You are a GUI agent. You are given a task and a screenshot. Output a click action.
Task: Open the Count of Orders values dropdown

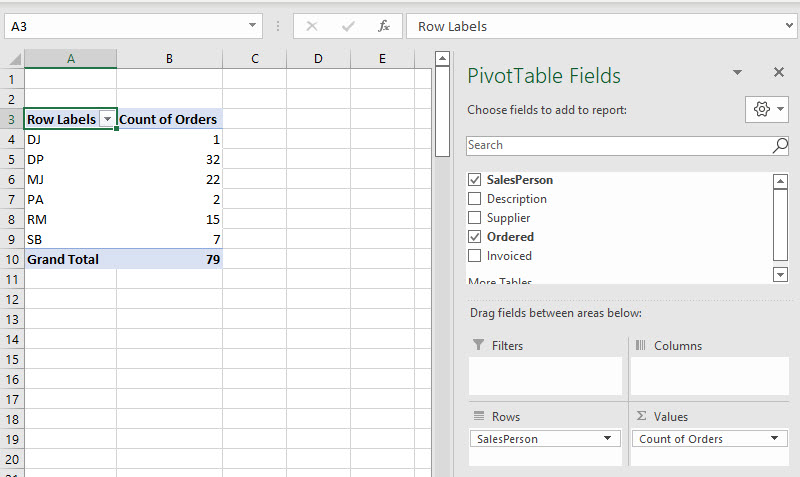[x=773, y=439]
